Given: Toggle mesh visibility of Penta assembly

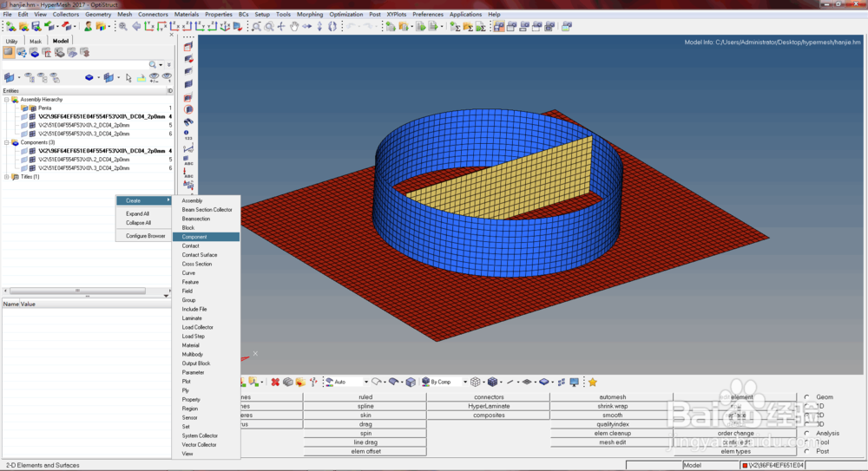Looking at the screenshot, I should (x=33, y=108).
